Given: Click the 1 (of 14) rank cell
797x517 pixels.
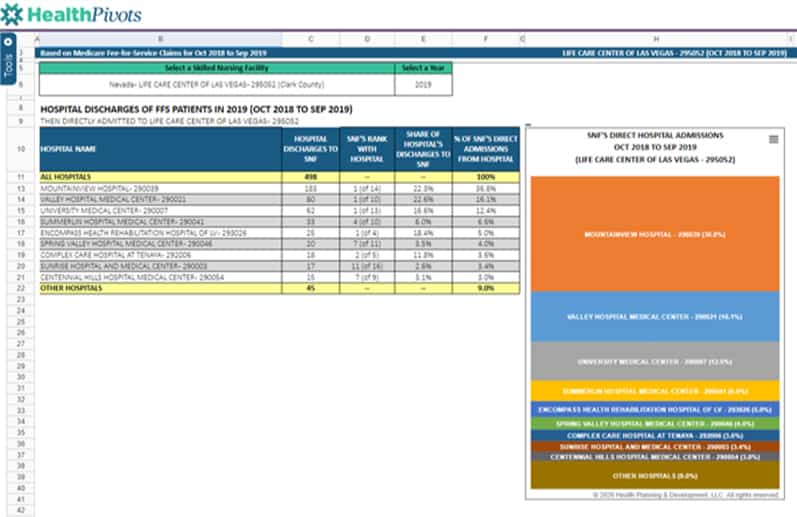Looking at the screenshot, I should pyautogui.click(x=367, y=189).
